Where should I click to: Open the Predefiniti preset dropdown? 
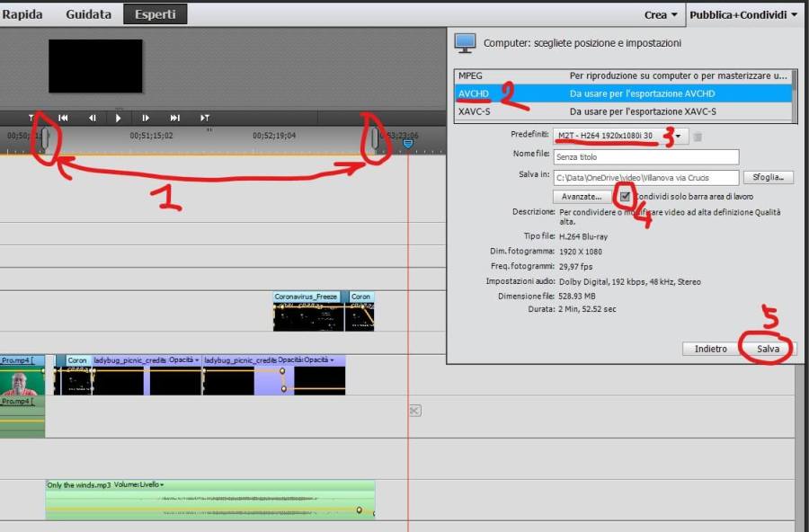679,137
